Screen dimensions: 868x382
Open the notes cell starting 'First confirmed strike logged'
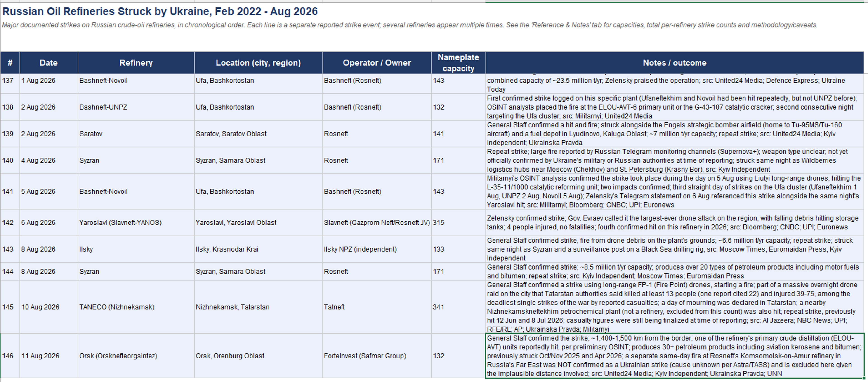pos(675,107)
